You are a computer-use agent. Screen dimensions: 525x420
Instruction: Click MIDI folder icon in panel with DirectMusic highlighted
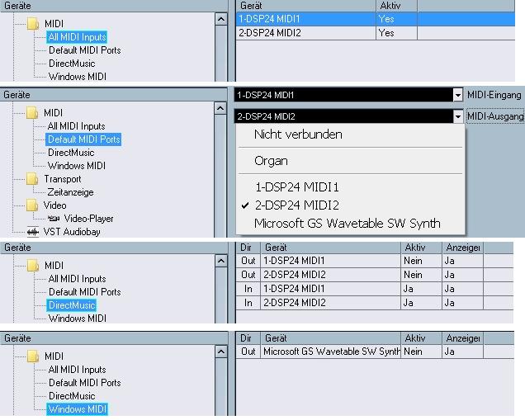pos(33,266)
